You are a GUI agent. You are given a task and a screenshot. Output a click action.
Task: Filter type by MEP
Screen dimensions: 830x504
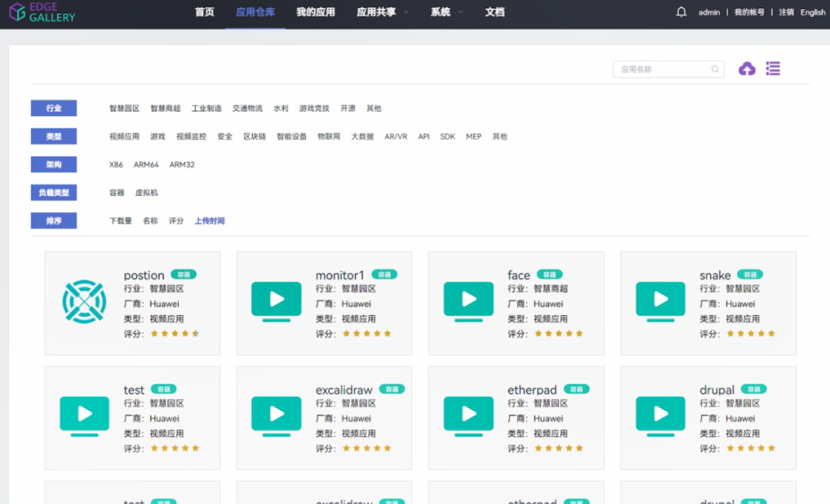point(473,136)
